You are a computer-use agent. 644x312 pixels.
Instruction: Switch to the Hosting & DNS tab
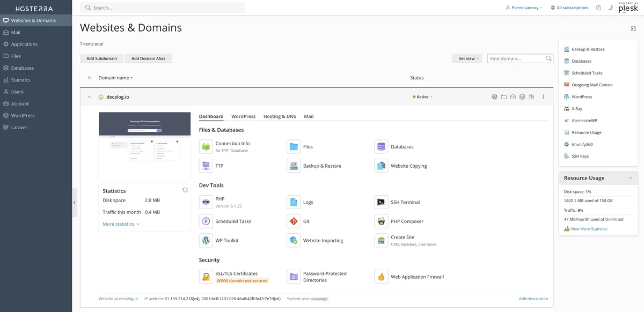coord(280,116)
